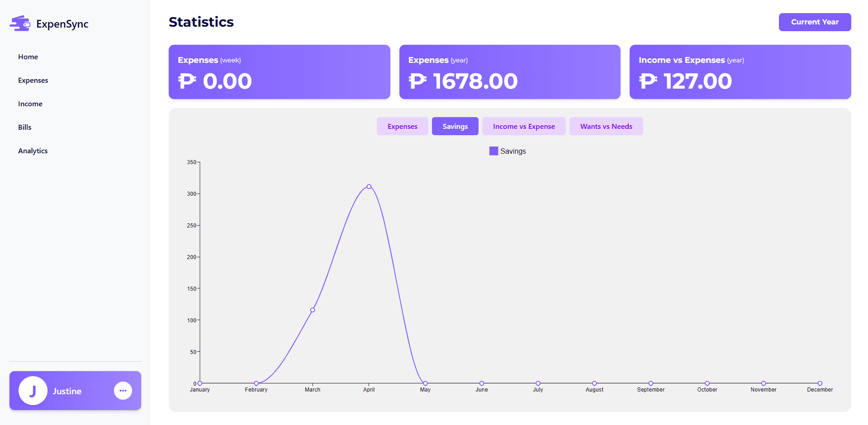Select the Savings chart tab

pos(455,127)
